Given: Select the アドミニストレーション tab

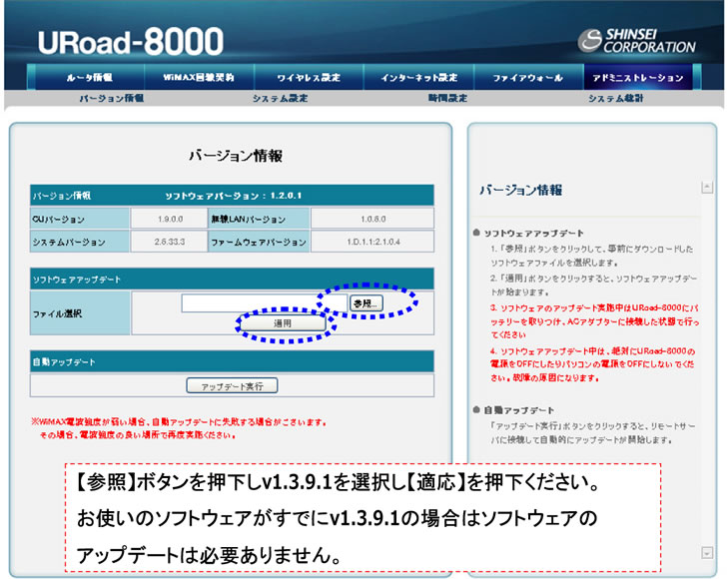Looking at the screenshot, I should pyautogui.click(x=638, y=77).
